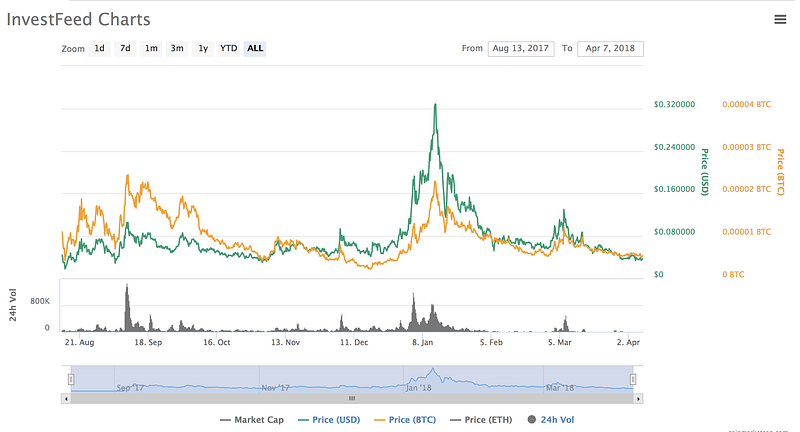Click the scrollbar left arrow
This screenshot has height=432, width=800.
[66, 398]
